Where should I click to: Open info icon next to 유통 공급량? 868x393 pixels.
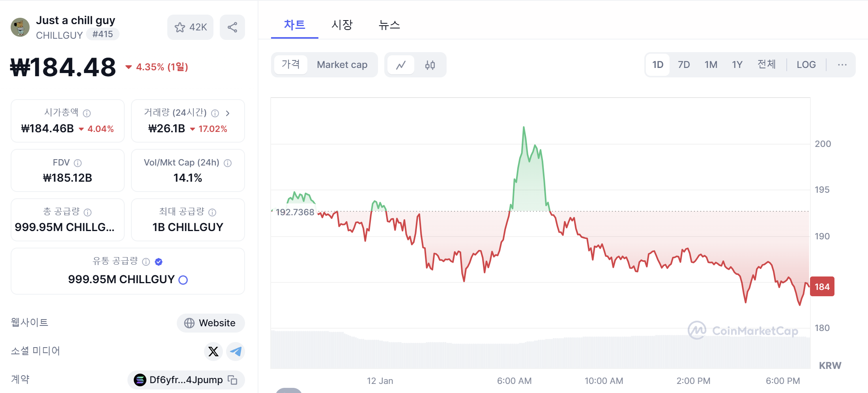point(146,261)
